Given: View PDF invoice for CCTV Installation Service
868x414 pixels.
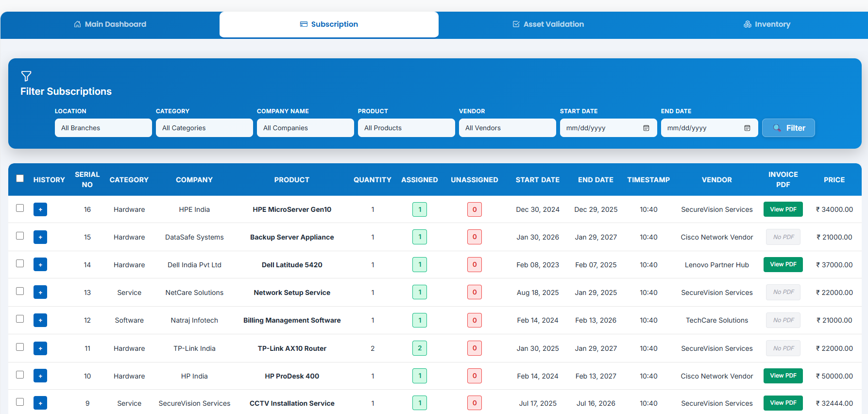Looking at the screenshot, I should point(783,403).
